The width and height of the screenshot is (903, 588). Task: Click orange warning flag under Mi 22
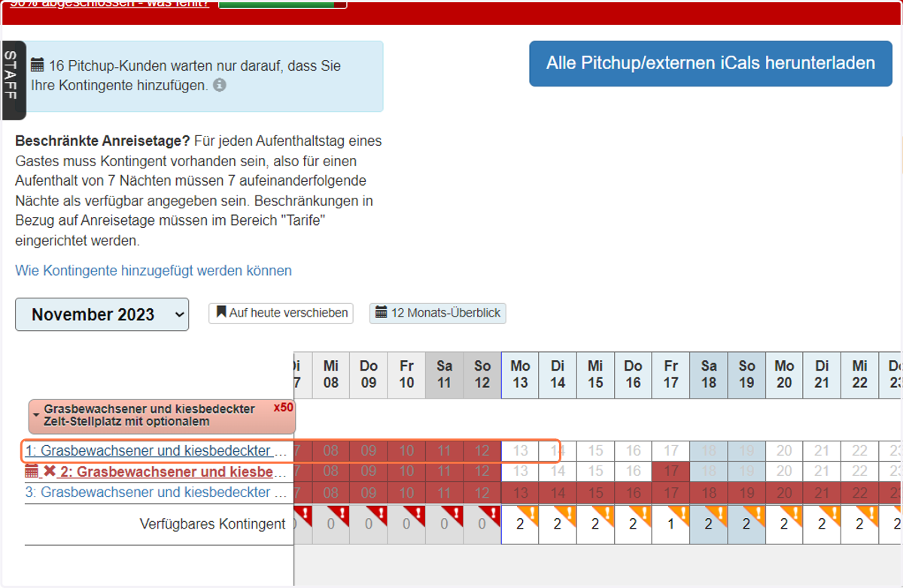tap(871, 514)
